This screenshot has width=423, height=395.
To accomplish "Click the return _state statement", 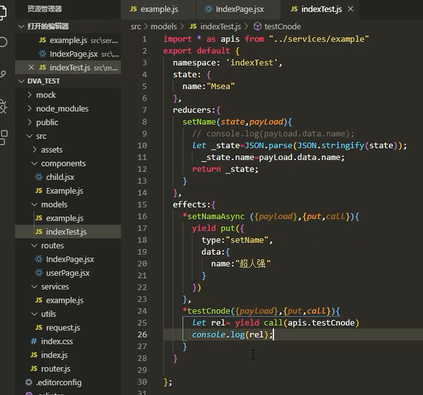I will tap(225, 169).
